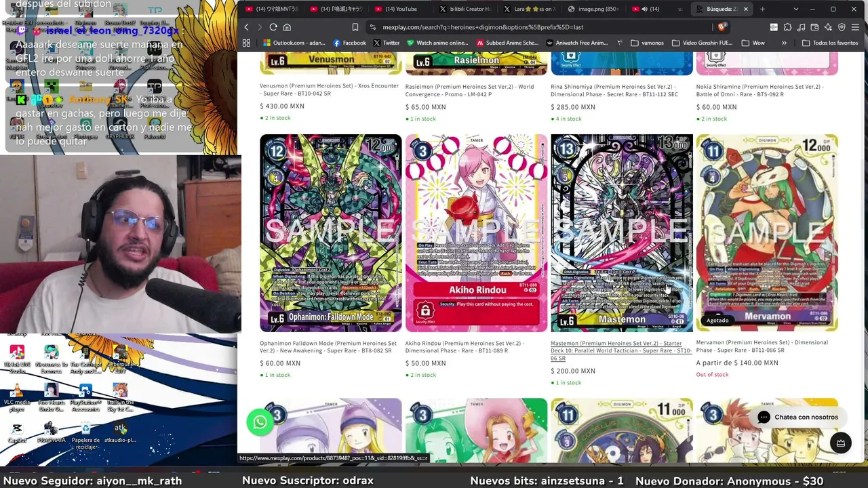Reload the mexplay search page
The width and height of the screenshot is (868, 488).
[x=273, y=27]
